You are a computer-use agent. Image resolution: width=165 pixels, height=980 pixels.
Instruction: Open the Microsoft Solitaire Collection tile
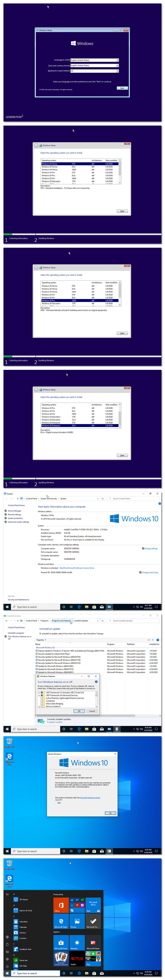coord(61,959)
